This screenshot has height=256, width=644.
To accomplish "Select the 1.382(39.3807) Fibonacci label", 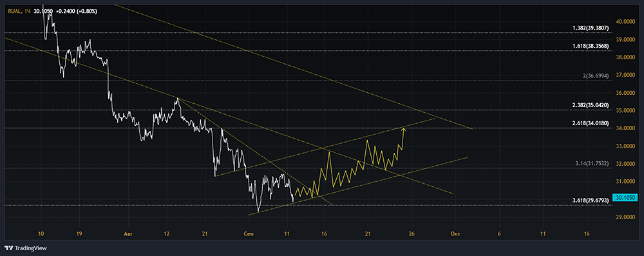I will point(591,28).
